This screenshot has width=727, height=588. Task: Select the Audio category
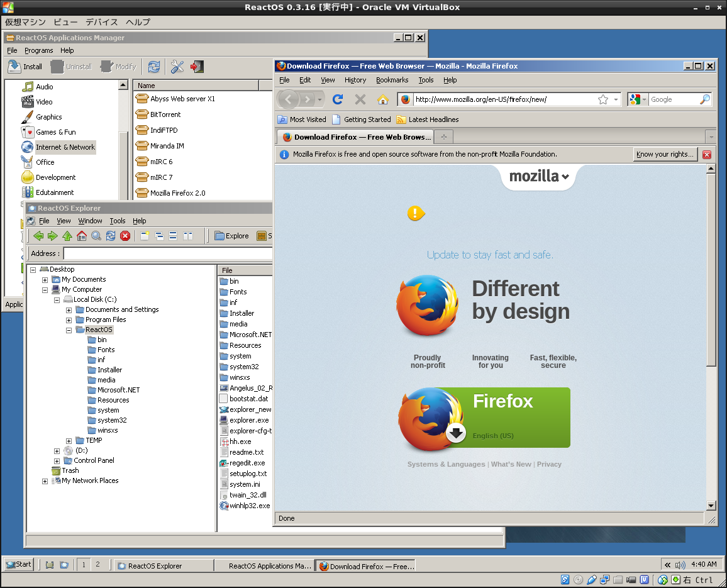pos(37,87)
